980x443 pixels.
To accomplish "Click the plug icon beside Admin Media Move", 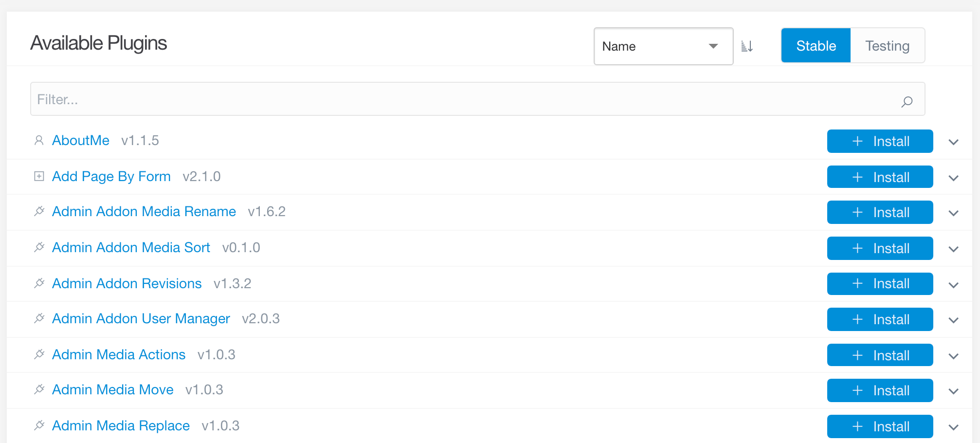I will (39, 389).
